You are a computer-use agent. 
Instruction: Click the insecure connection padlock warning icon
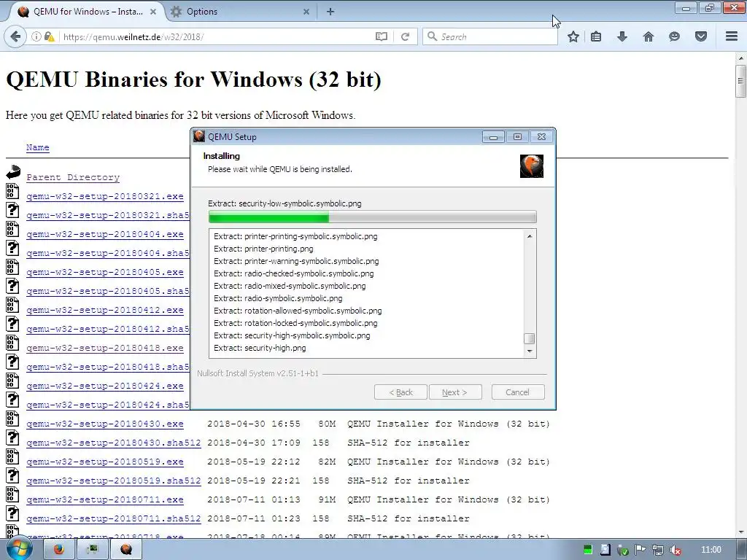(49, 36)
